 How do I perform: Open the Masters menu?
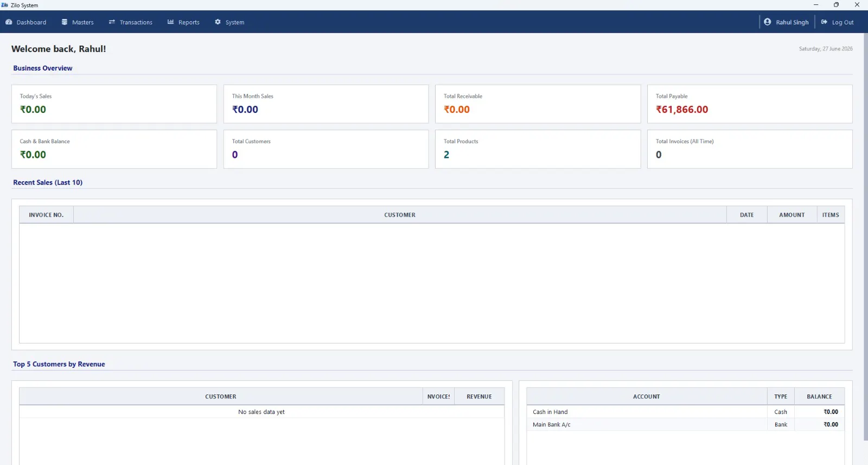[78, 22]
